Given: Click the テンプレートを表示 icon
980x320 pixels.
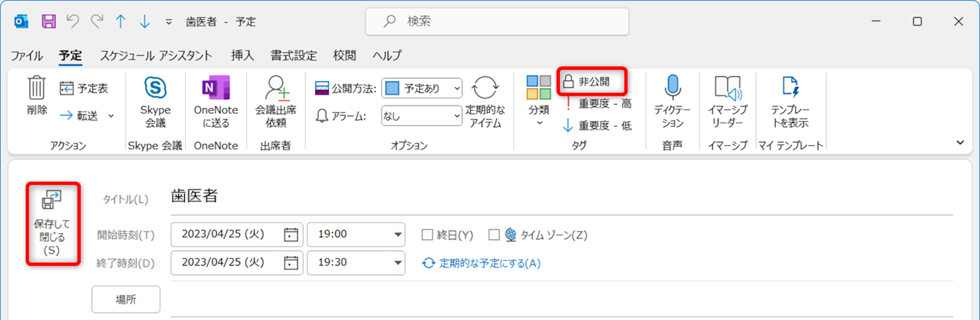Looking at the screenshot, I should pos(790,88).
